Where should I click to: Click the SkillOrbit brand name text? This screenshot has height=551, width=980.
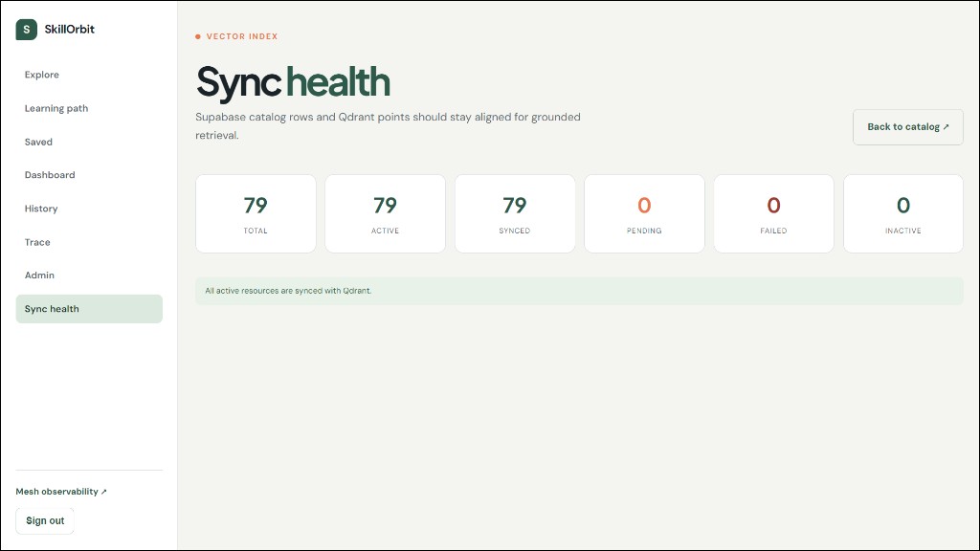point(69,30)
